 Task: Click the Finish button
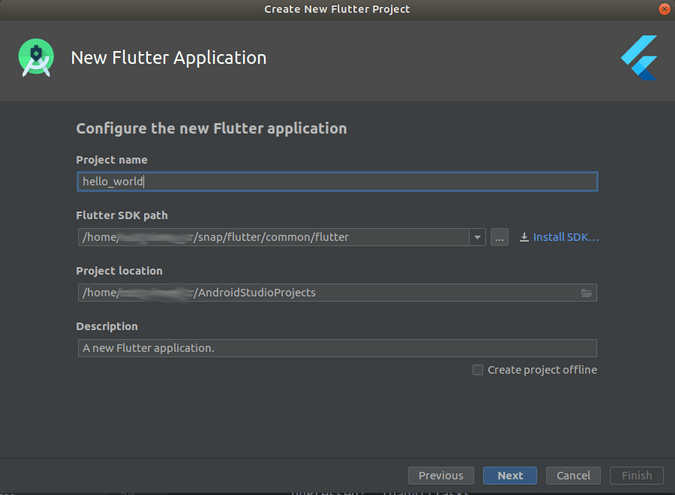636,476
